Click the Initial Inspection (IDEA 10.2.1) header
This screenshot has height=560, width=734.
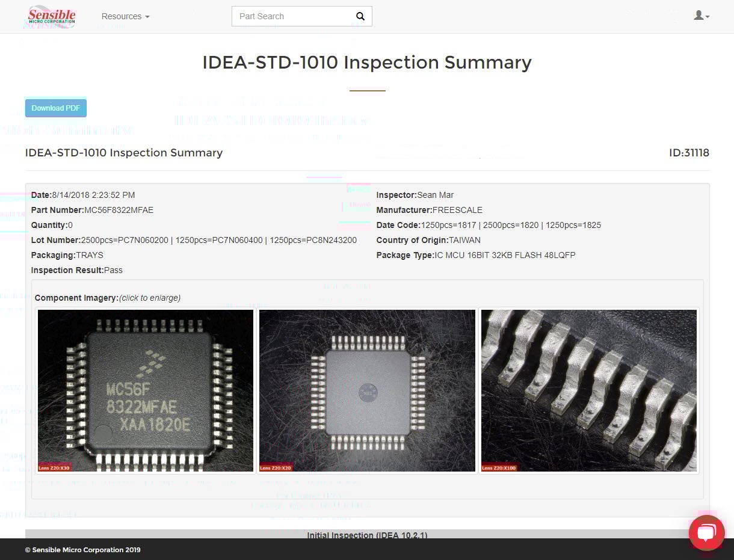tap(367, 535)
